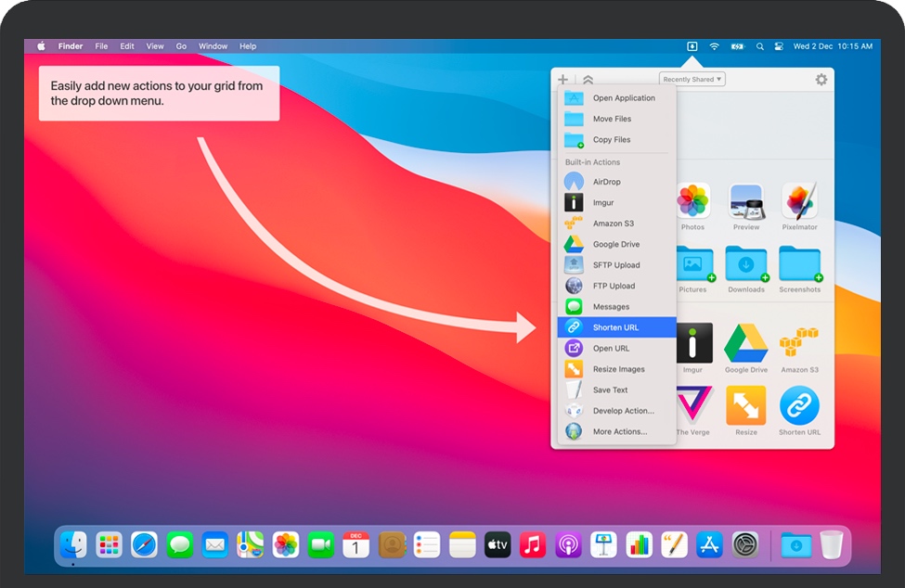
Task: Click the Google Drive grid action icon
Action: [x=745, y=344]
